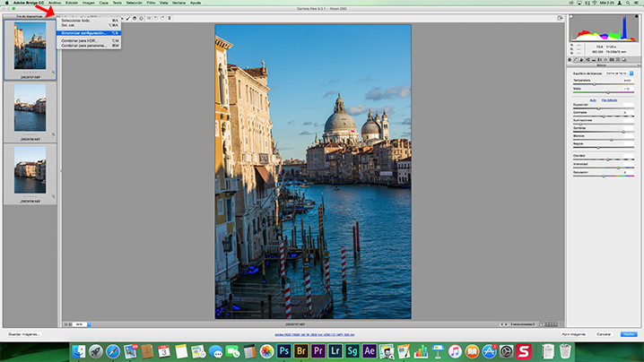
Task: Toggle highlight clipping warning in histogram
Action: [637, 16]
